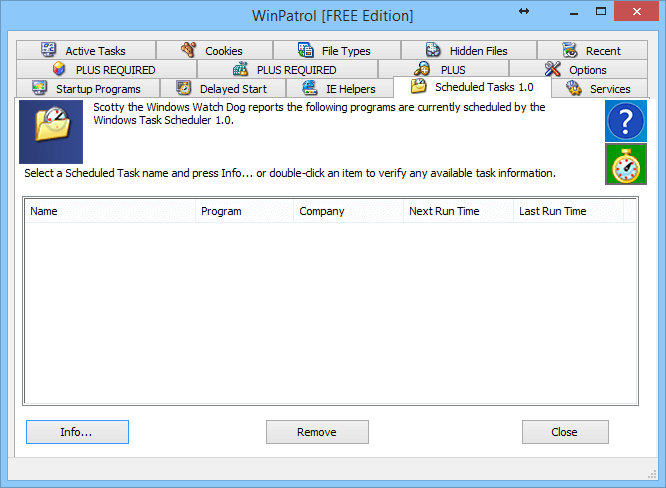Click the double-arrow title bar icon
The image size is (666, 488).
click(x=524, y=11)
